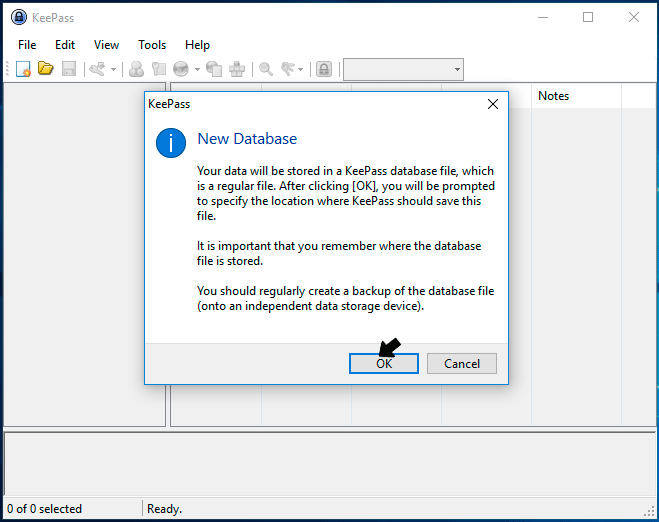659x522 pixels.
Task: Click the Copy URL to clipboard icon
Action: coord(214,69)
